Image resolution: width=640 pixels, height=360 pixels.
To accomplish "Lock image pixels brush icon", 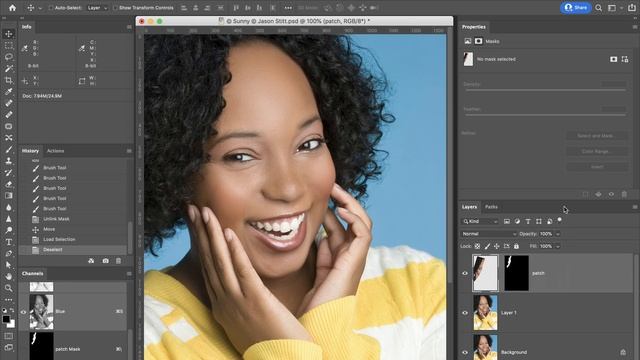I will pos(487,246).
